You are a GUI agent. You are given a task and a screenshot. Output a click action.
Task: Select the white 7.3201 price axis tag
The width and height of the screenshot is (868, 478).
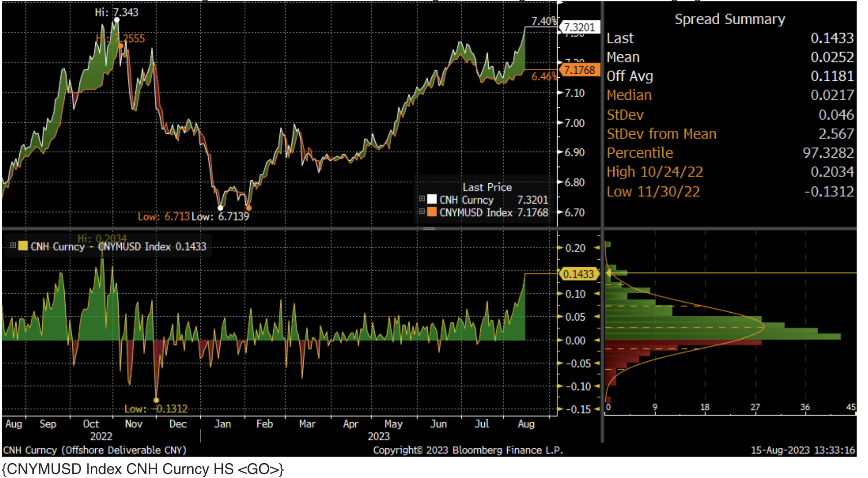point(580,27)
